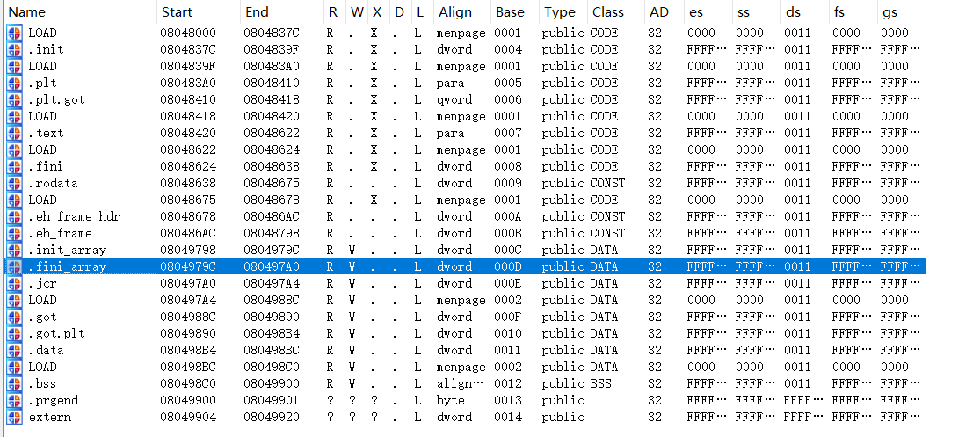Click the segment icon next to .plt.got
Screen dimensions: 980x437
(x=14, y=100)
